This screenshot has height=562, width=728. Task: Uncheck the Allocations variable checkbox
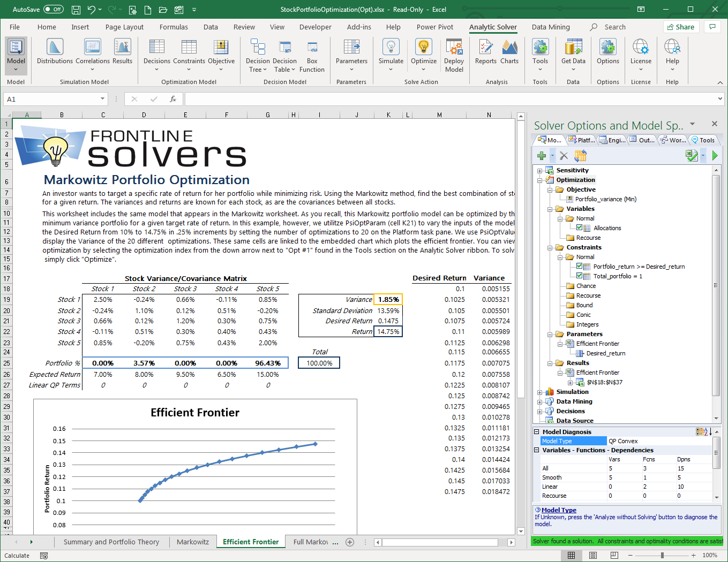pos(579,228)
